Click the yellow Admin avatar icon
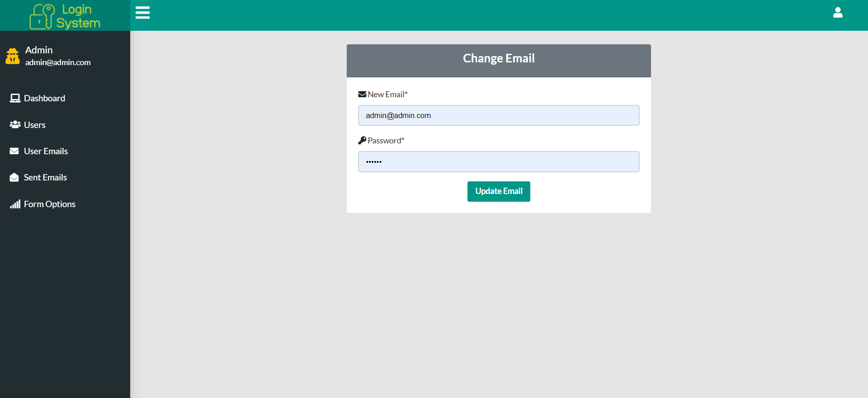 coord(13,56)
